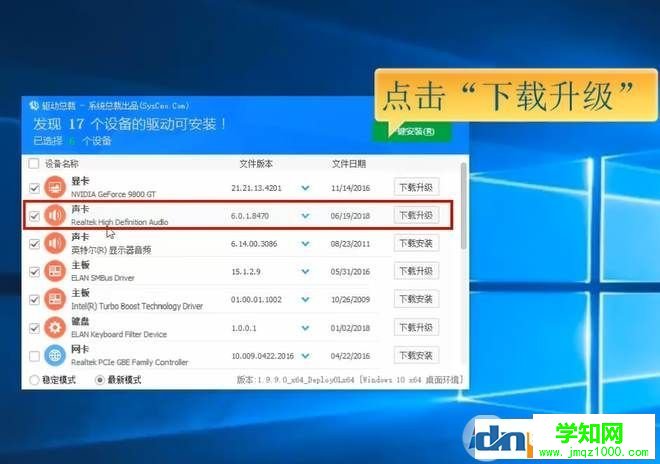Click the device name Intel(R) Turbo Boost Technology Driver

pyautogui.click(x=137, y=306)
